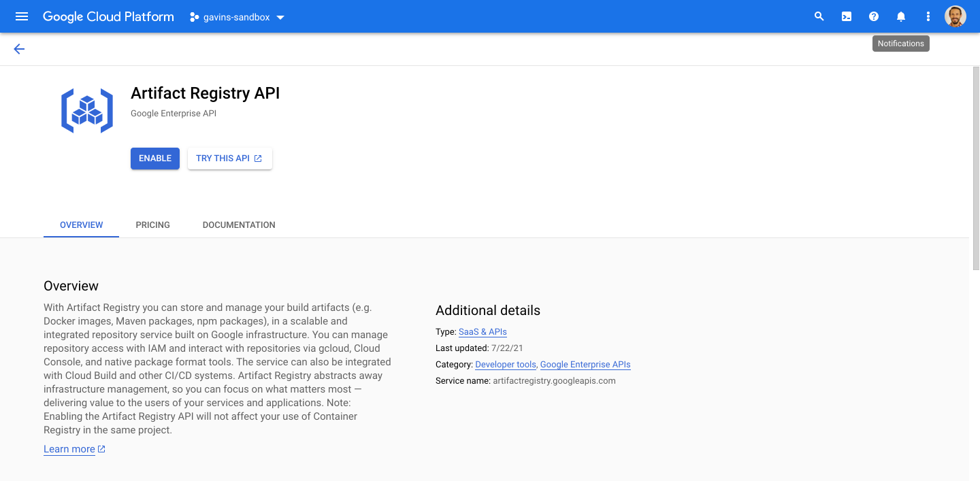Click the profile avatar picture

pos(955,16)
